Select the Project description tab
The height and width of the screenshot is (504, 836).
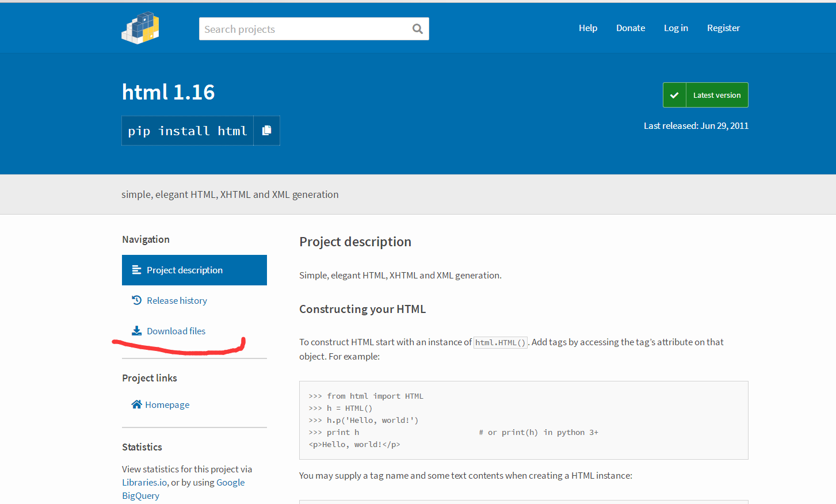click(x=194, y=270)
